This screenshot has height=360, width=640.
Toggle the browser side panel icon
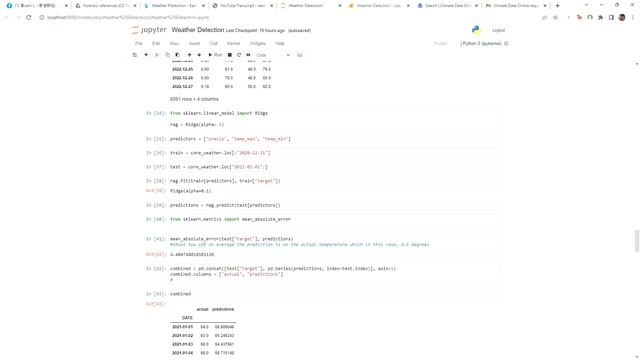611,18
